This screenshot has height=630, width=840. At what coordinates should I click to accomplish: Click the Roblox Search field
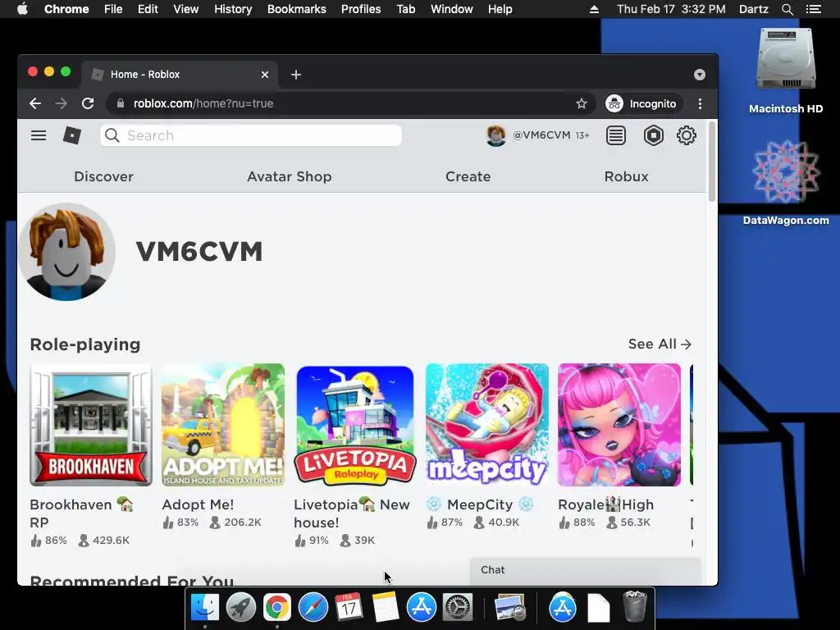[x=251, y=135]
